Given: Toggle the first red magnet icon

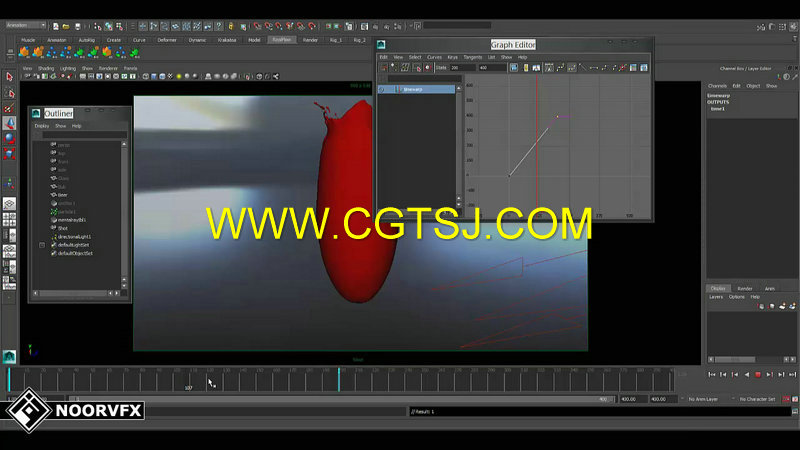Looking at the screenshot, I should coord(258,26).
